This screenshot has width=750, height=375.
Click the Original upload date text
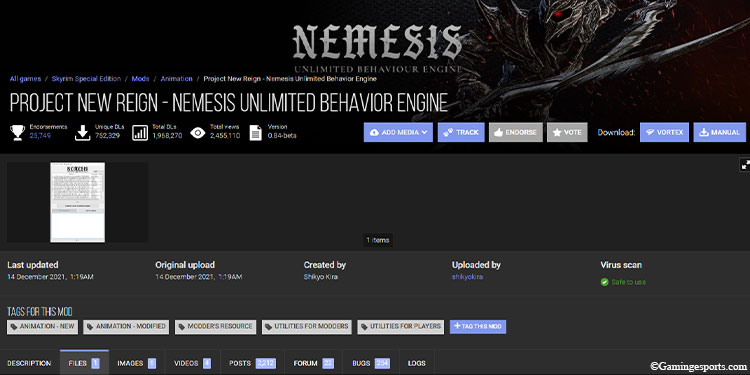[199, 277]
